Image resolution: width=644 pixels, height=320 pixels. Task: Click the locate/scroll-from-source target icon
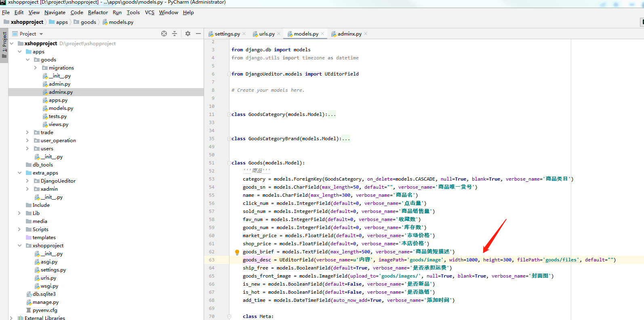pyautogui.click(x=164, y=34)
